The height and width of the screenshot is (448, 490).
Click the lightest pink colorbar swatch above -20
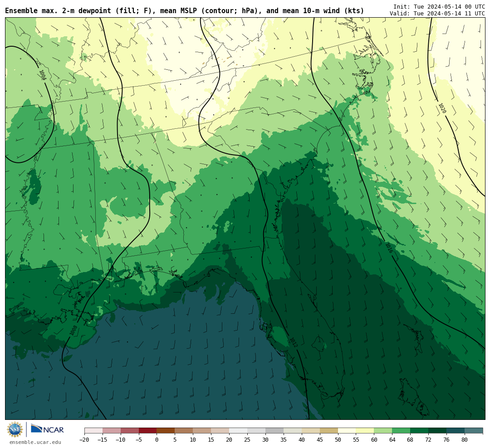93,431
